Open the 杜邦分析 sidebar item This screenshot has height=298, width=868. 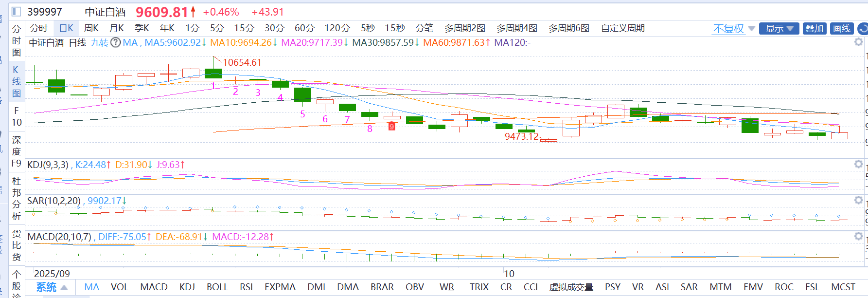pyautogui.click(x=17, y=198)
